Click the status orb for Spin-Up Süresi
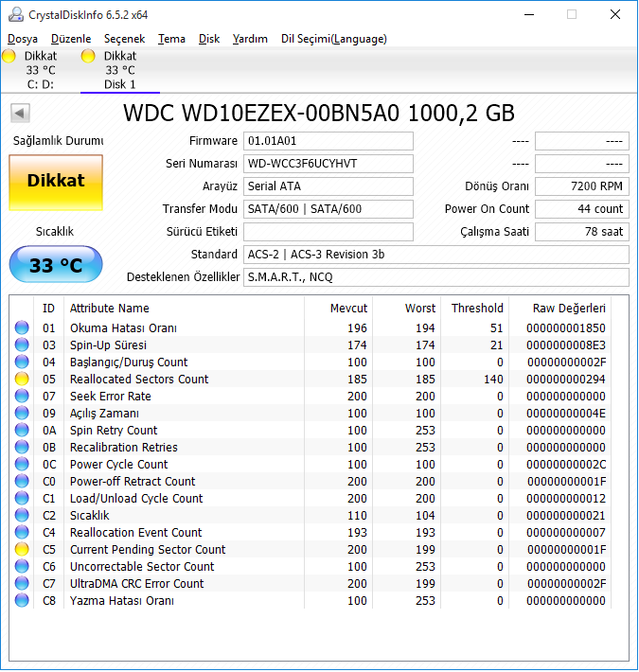 click(22, 345)
